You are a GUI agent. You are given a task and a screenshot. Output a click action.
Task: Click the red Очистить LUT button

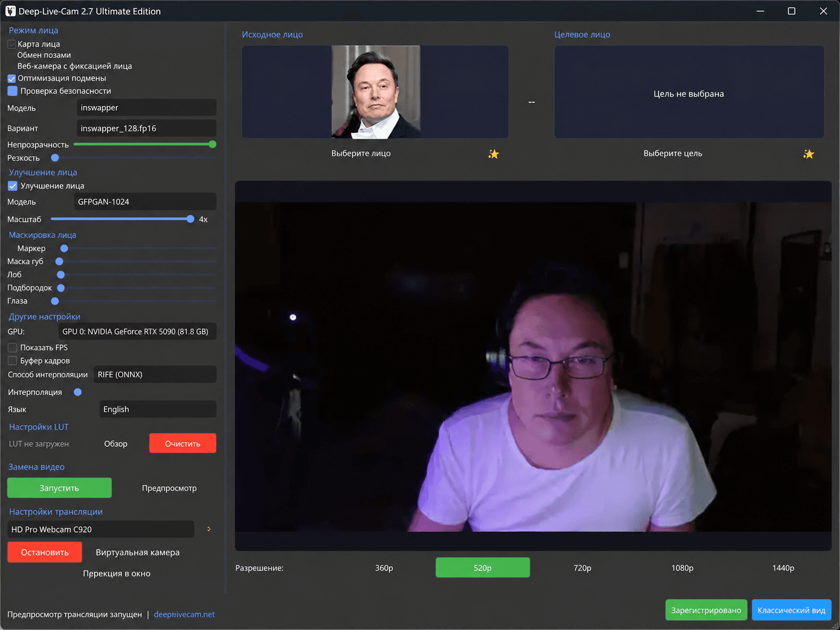click(x=183, y=443)
